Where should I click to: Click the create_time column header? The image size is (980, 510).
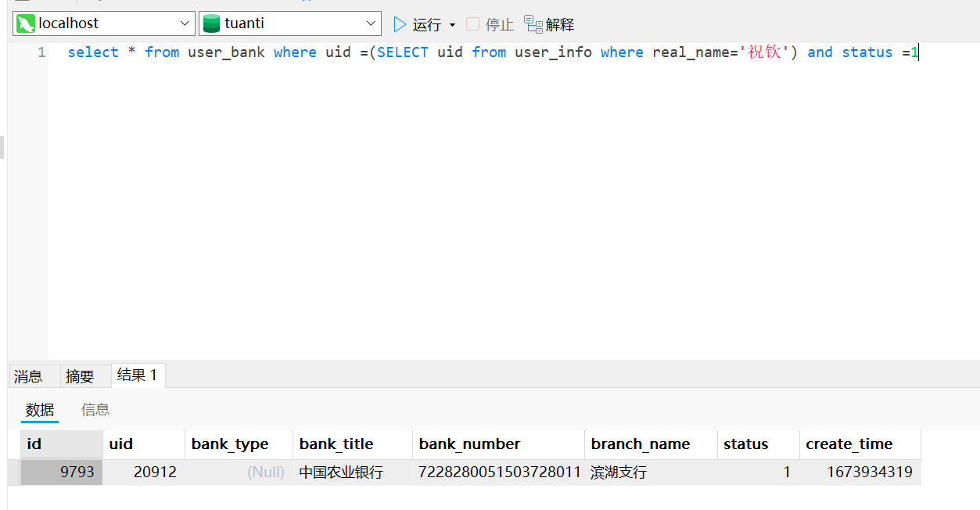[x=860, y=444]
